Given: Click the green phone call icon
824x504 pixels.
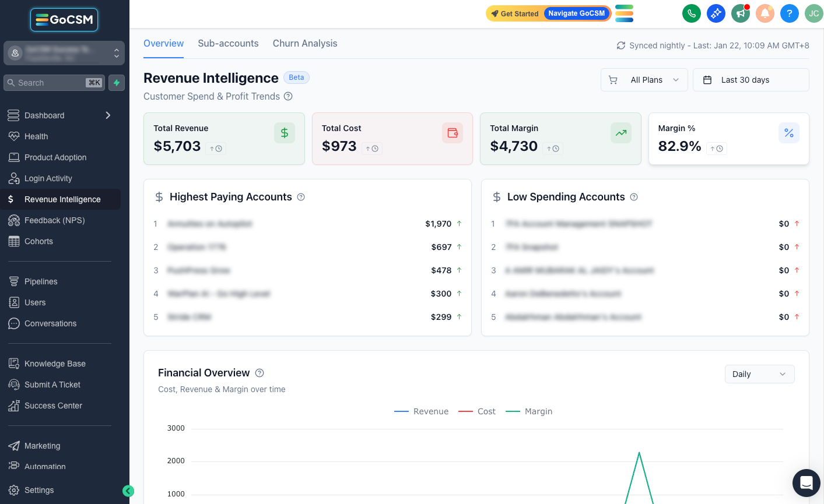Looking at the screenshot, I should pyautogui.click(x=692, y=13).
